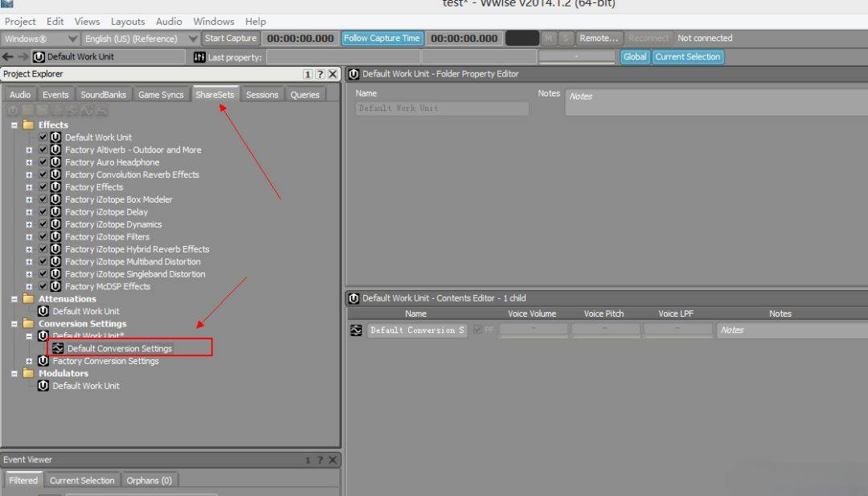Screen dimensions: 868x496
Task: Open English (US) language dropdown
Action: (140, 39)
